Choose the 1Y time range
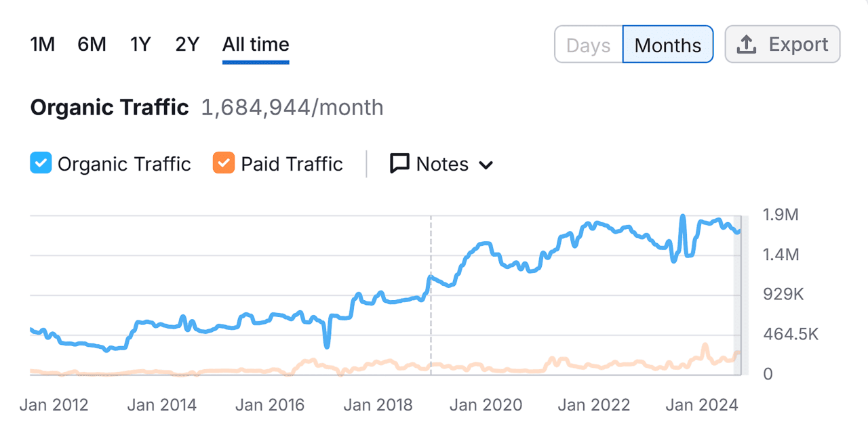The width and height of the screenshot is (868, 441). click(140, 45)
